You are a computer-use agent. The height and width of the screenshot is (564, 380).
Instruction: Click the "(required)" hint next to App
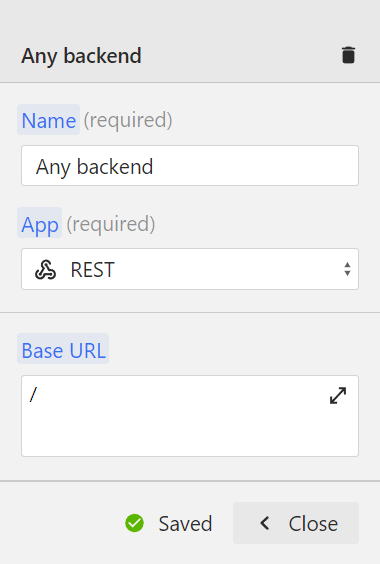pyautogui.click(x=111, y=224)
